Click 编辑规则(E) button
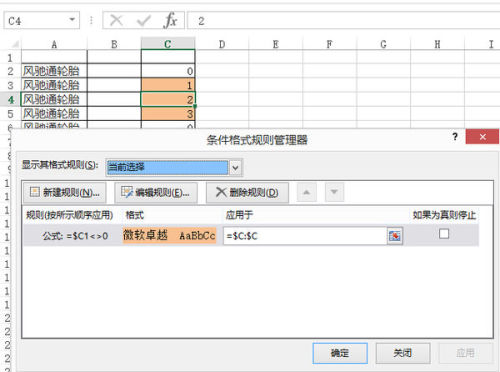The width and height of the screenshot is (500, 372). point(156,192)
